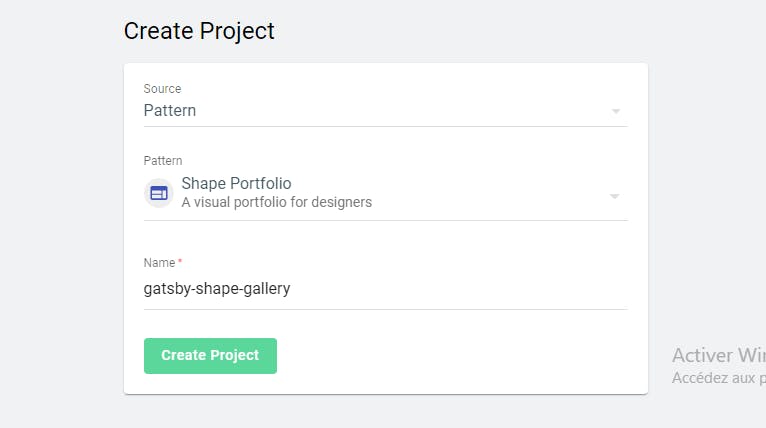Open the Source dropdown showing Pattern

[385, 111]
